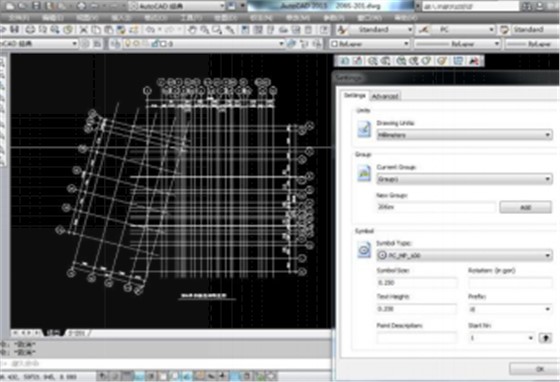Viewport: 560px width, 382px height.
Task: Open the layer list dropdown
Action: pyautogui.click(x=281, y=44)
